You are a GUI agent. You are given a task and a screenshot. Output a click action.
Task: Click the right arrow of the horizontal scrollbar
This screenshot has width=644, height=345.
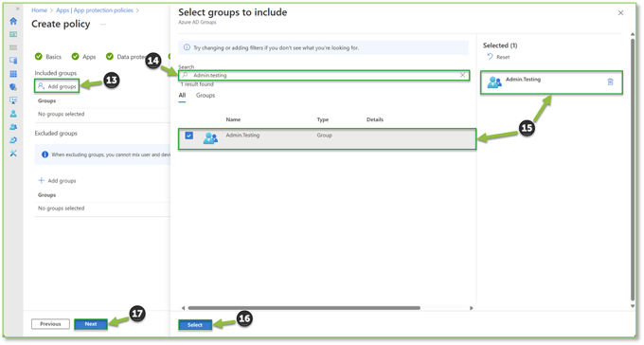[472, 308]
